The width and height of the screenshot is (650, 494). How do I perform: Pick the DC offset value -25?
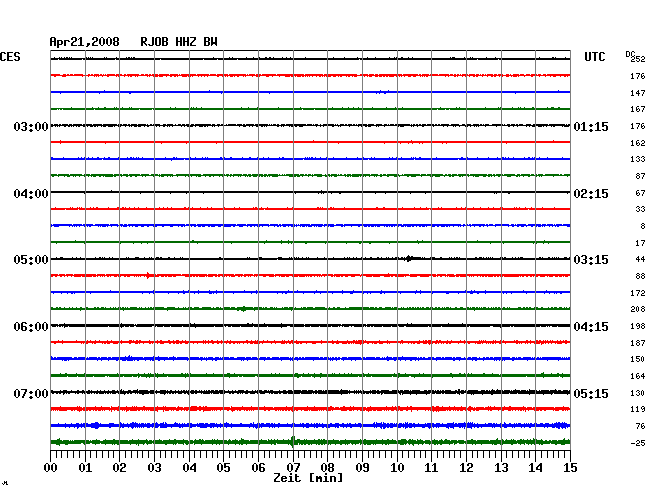click(638, 443)
